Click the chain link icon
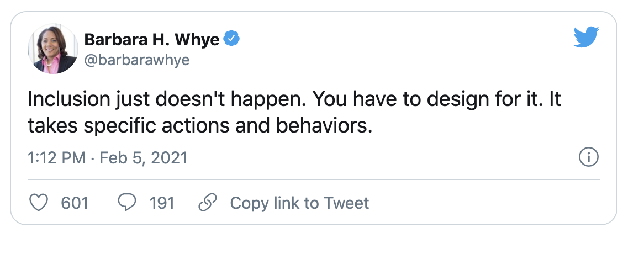The image size is (644, 254). (208, 203)
